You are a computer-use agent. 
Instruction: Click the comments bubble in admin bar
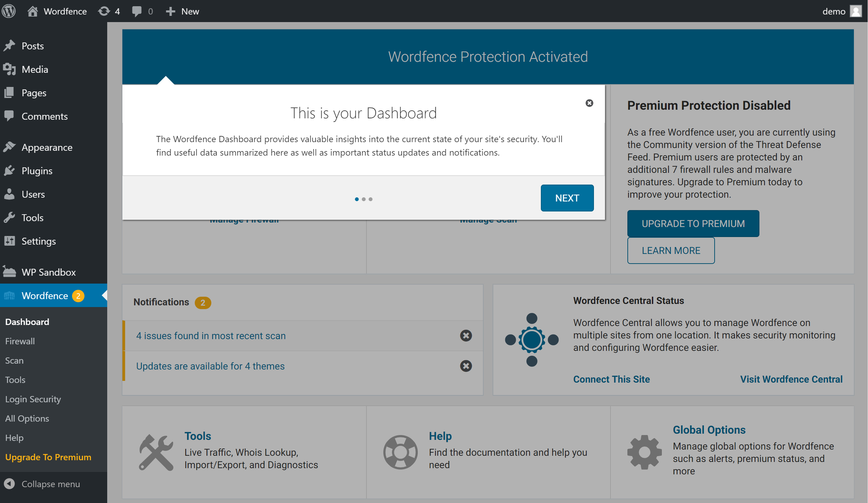click(137, 11)
